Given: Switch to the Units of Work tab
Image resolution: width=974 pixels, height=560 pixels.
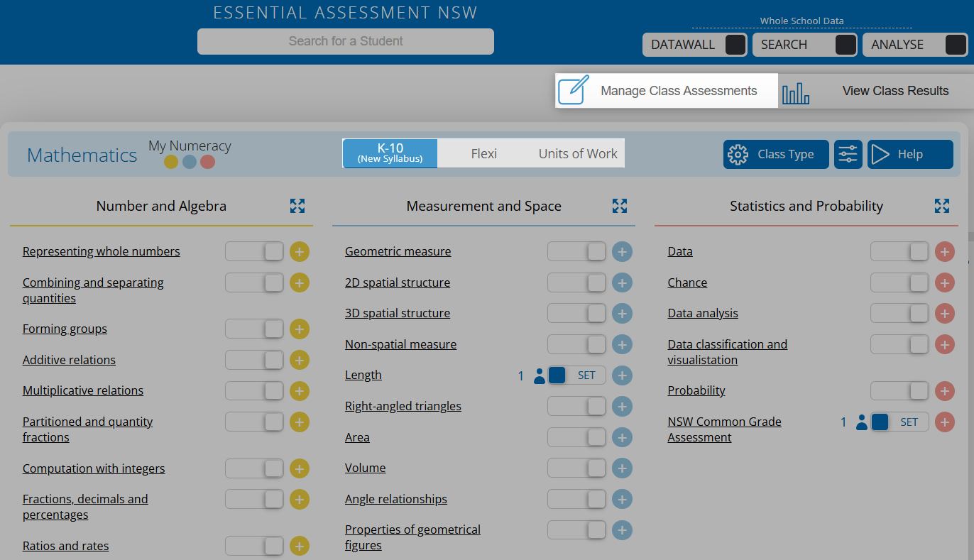Looking at the screenshot, I should click(578, 153).
